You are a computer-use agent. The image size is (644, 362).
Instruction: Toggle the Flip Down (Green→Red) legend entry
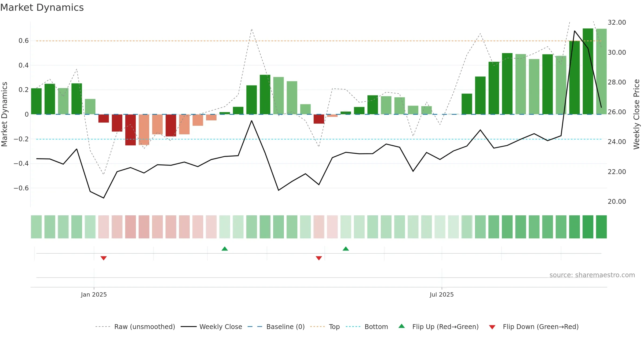coord(534,327)
